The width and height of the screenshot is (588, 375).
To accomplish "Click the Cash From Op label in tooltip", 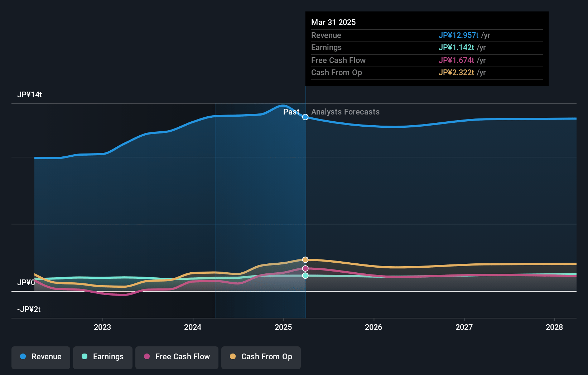I will 337,72.
